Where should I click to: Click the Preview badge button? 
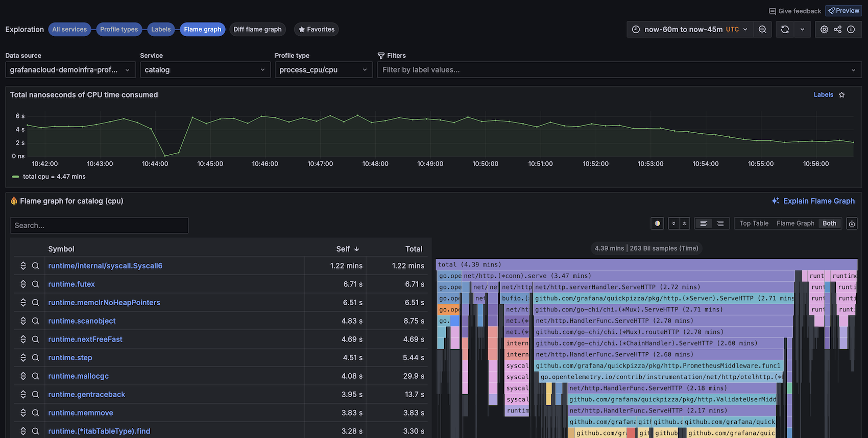843,11
